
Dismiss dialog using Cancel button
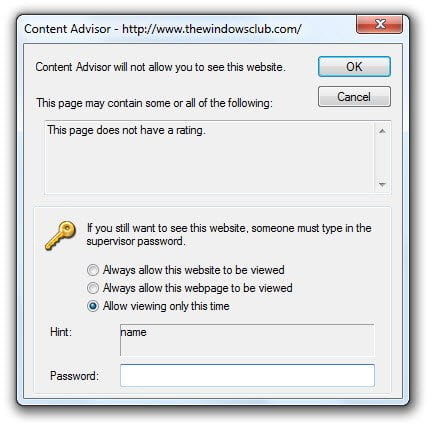354,97
